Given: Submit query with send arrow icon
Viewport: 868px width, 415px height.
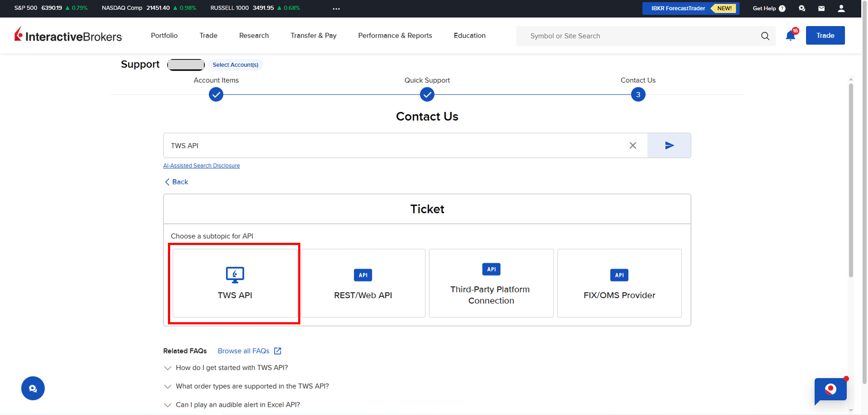Looking at the screenshot, I should (669, 146).
